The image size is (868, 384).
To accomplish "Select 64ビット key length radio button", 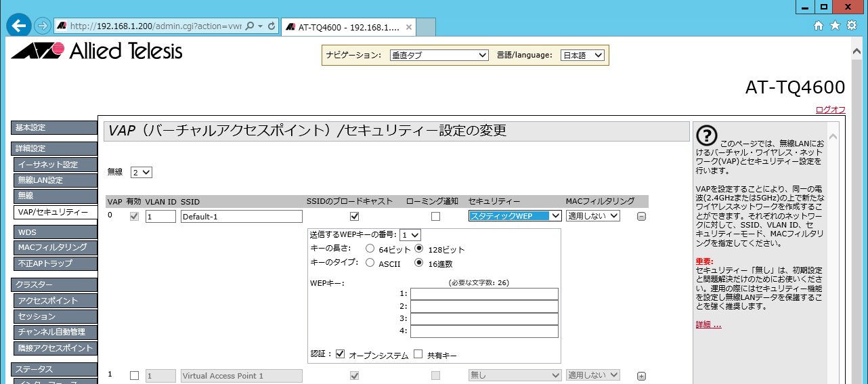I will [x=370, y=249].
